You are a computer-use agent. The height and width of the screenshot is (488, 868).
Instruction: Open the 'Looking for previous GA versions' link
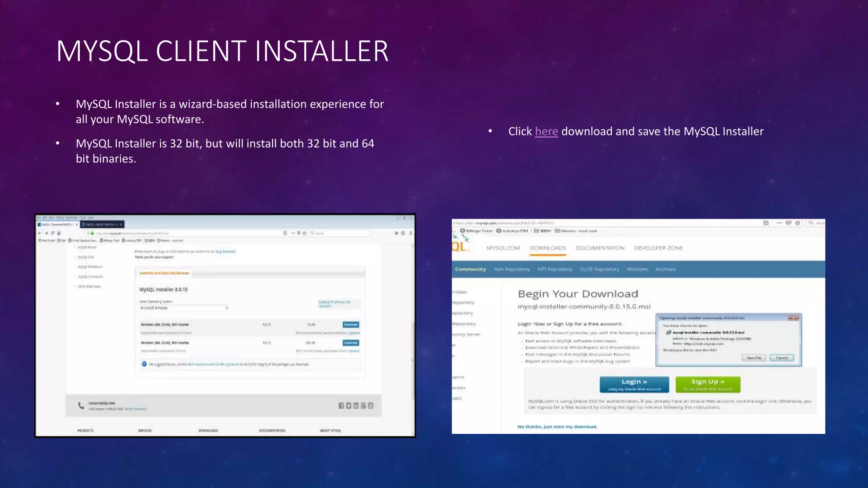tap(334, 304)
